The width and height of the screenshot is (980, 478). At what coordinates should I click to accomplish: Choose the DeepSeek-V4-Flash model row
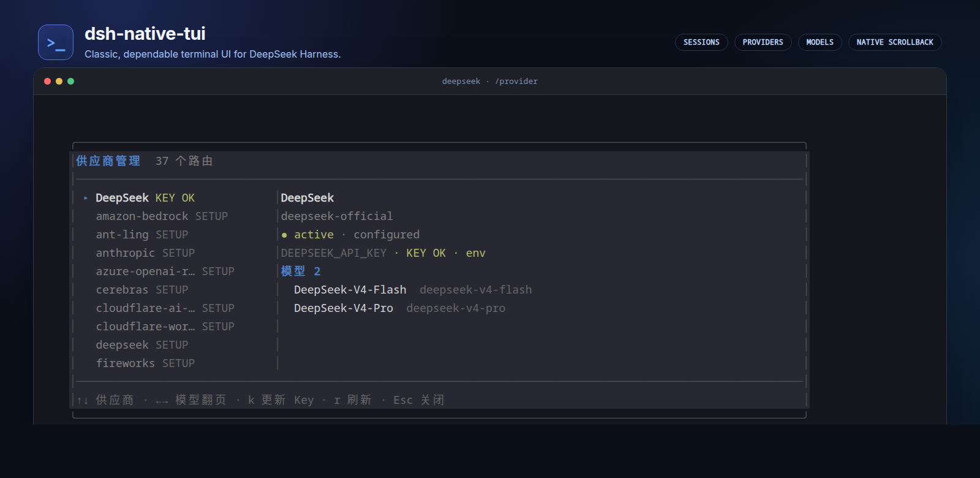413,290
